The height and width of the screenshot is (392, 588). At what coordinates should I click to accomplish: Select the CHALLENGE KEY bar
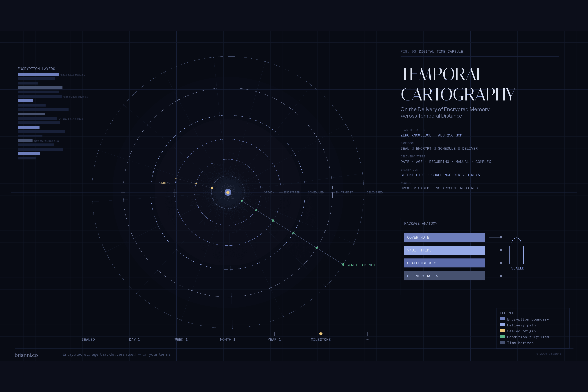[444, 263]
